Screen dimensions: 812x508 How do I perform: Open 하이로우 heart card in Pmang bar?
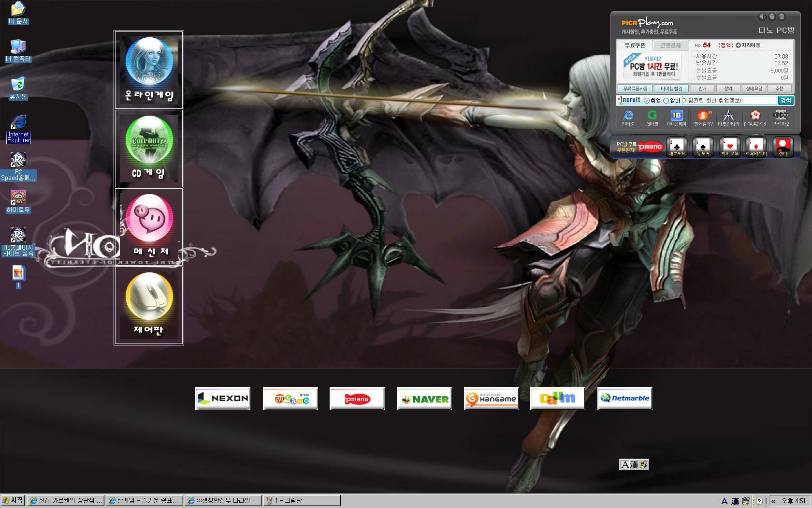729,147
